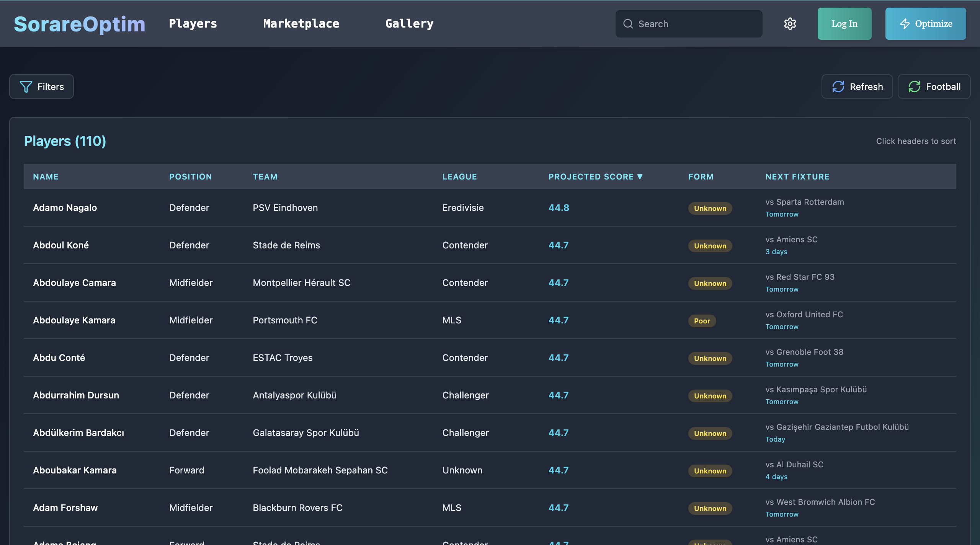Click the lightning bolt Optimize icon
The image size is (980, 545).
[x=905, y=24]
